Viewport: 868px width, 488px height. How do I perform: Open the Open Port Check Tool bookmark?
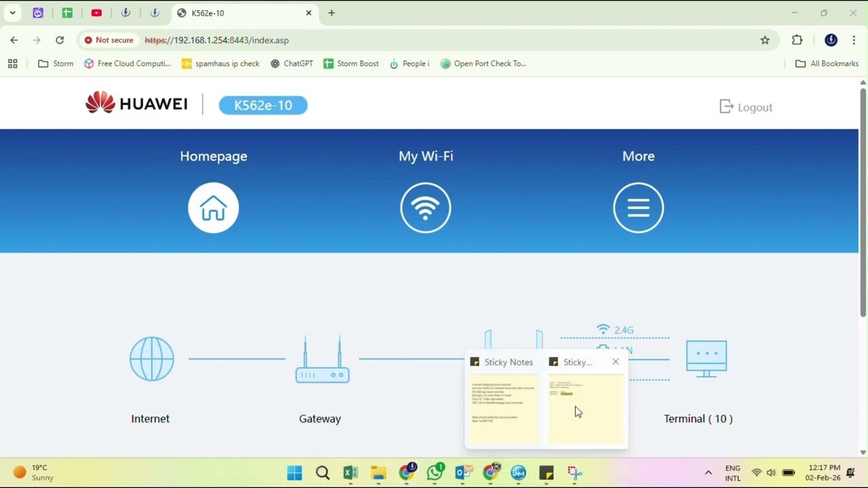tap(484, 64)
